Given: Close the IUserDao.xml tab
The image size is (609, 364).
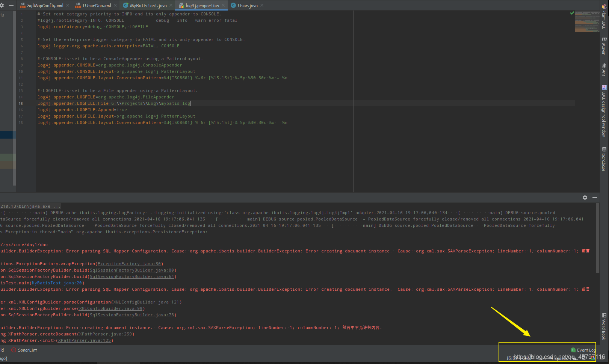Looking at the screenshot, I should (x=115, y=6).
